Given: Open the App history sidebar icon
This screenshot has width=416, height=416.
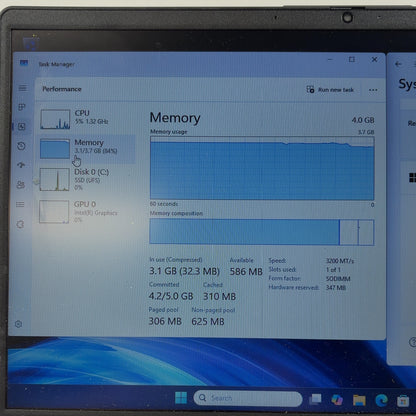Looking at the screenshot, I should coord(21,146).
